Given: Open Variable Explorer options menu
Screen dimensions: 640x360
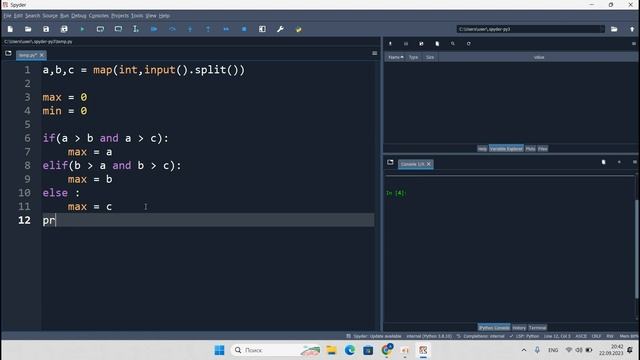Looking at the screenshot, I should (634, 44).
